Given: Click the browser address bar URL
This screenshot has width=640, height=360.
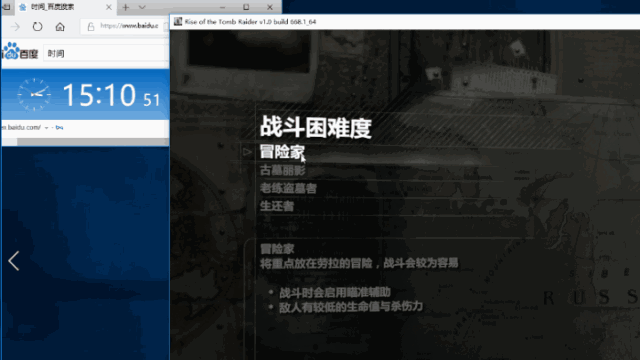Looking at the screenshot, I should point(129,26).
